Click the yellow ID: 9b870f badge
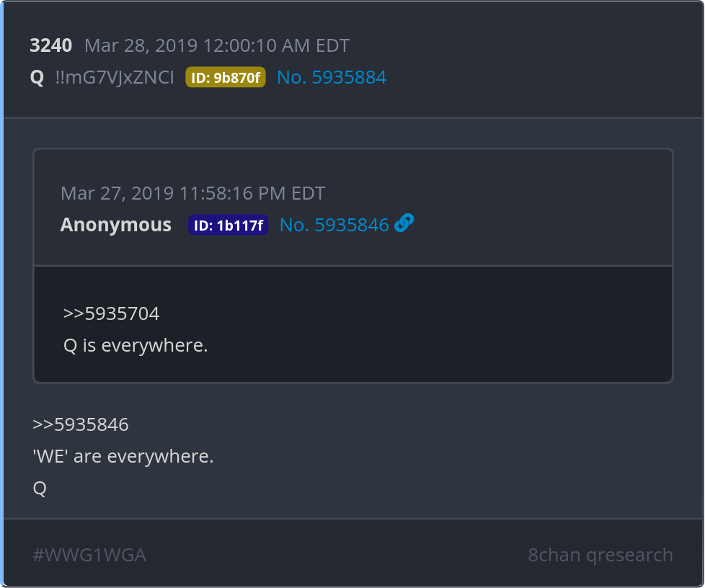 click(x=226, y=78)
